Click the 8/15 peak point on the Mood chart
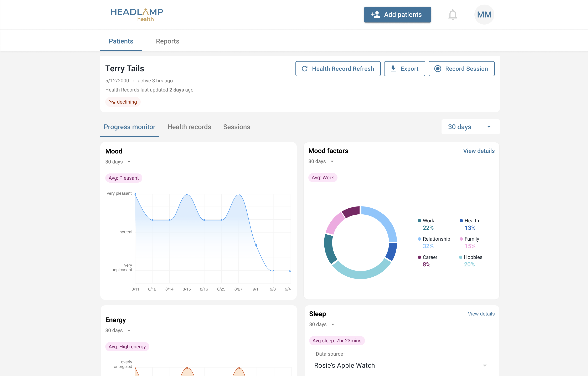Viewport: 588px width, 376px height. pos(187,194)
